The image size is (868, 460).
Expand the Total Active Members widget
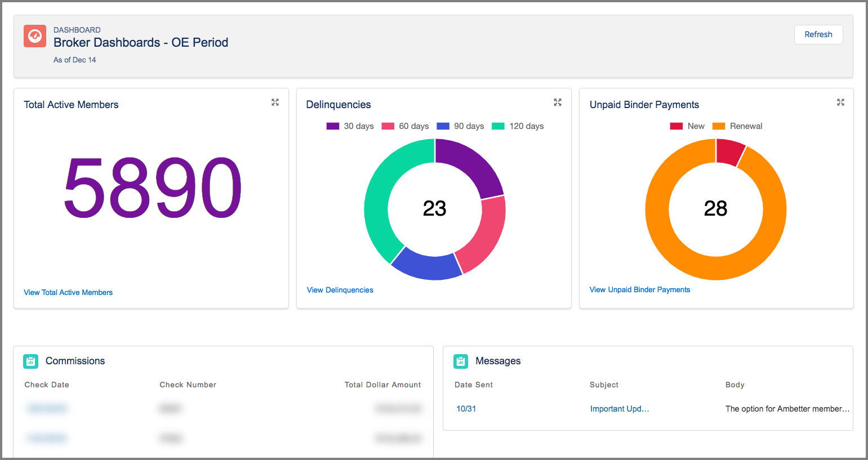tap(275, 102)
